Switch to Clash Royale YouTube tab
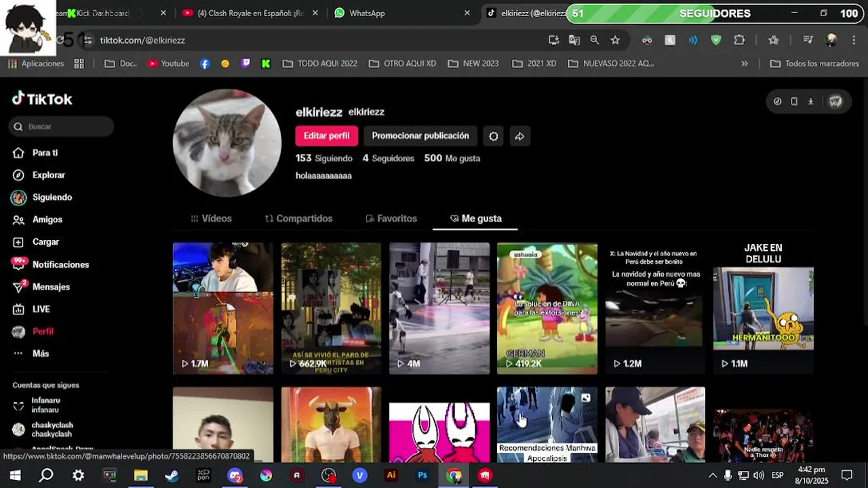This screenshot has height=488, width=868. tap(248, 13)
